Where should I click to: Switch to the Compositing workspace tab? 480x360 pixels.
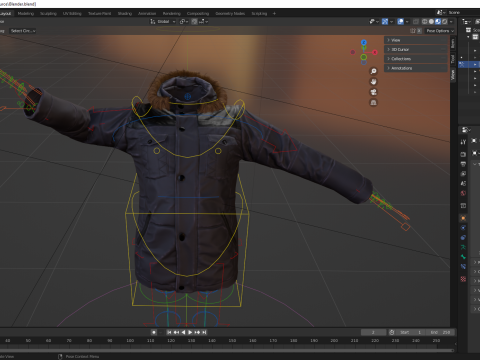click(x=198, y=14)
